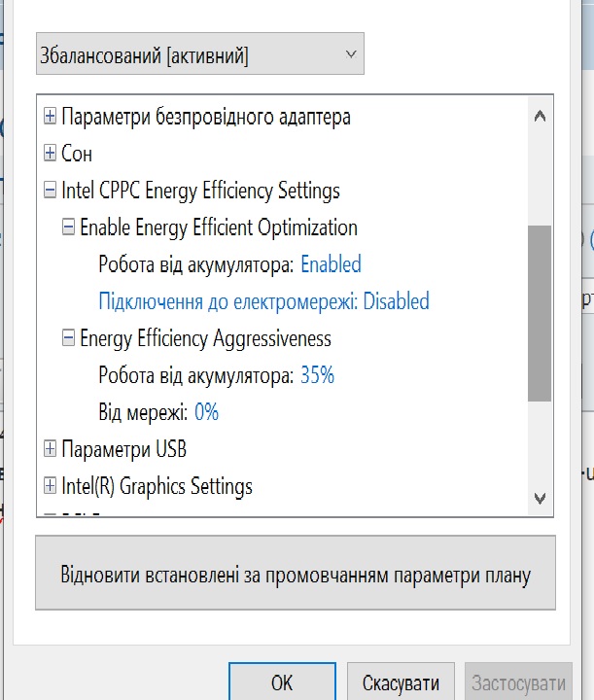
Task: Collapse Energy Efficiency Aggressiveness node
Action: pyautogui.click(x=69, y=339)
